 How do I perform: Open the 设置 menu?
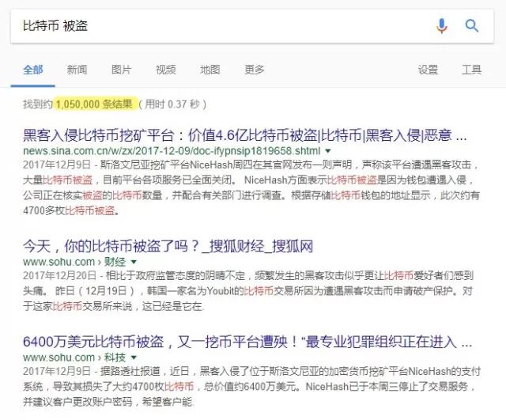pos(428,70)
